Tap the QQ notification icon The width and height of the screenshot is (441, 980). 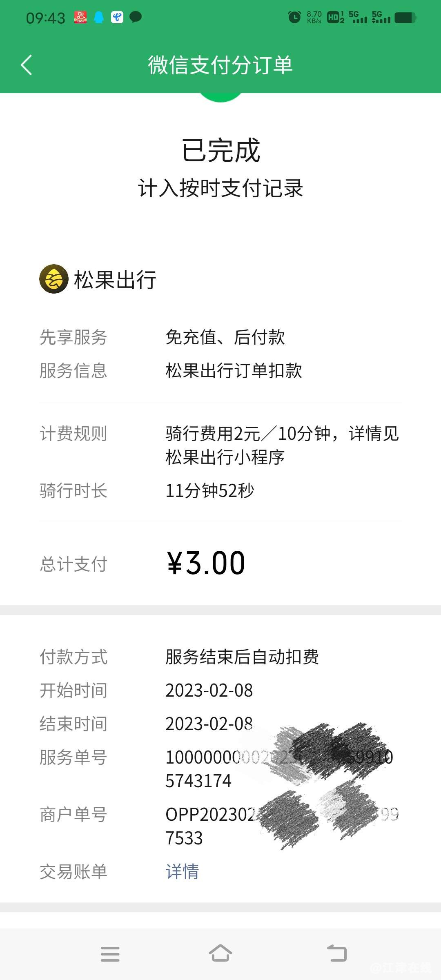99,17
